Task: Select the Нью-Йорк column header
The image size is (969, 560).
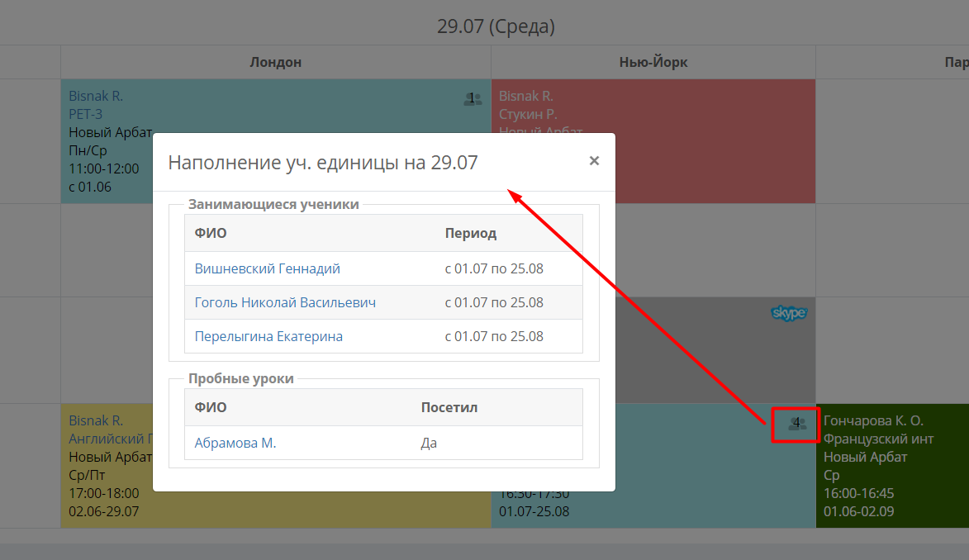Action: (x=653, y=62)
